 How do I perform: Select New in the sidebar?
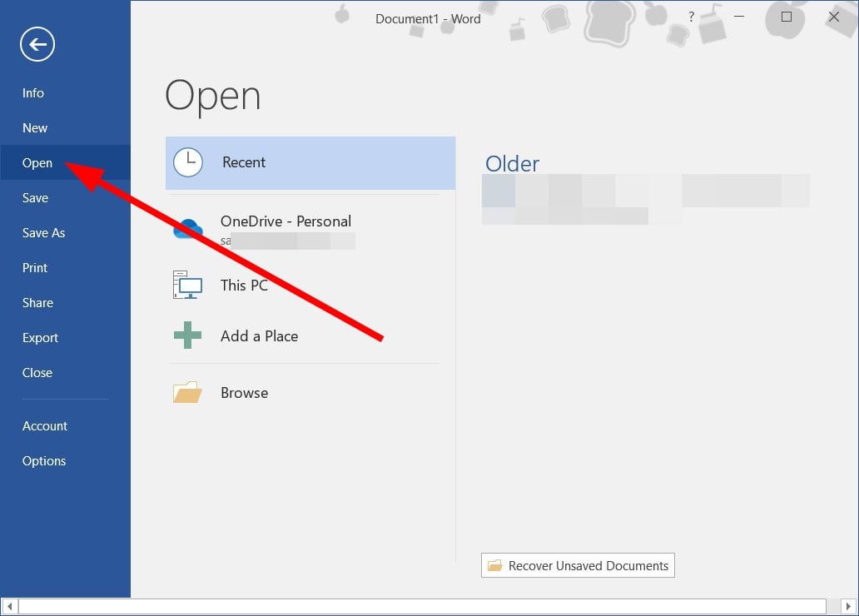65,128
